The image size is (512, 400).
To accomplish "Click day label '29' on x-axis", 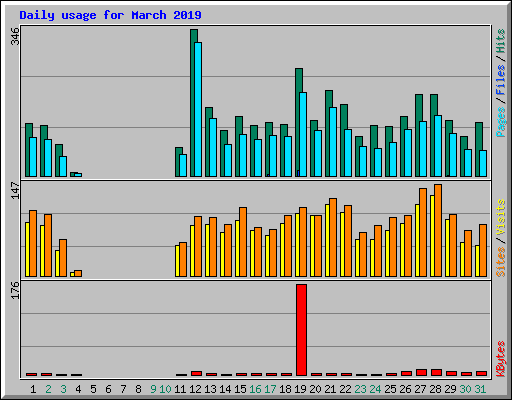I will pyautogui.click(x=450, y=389).
